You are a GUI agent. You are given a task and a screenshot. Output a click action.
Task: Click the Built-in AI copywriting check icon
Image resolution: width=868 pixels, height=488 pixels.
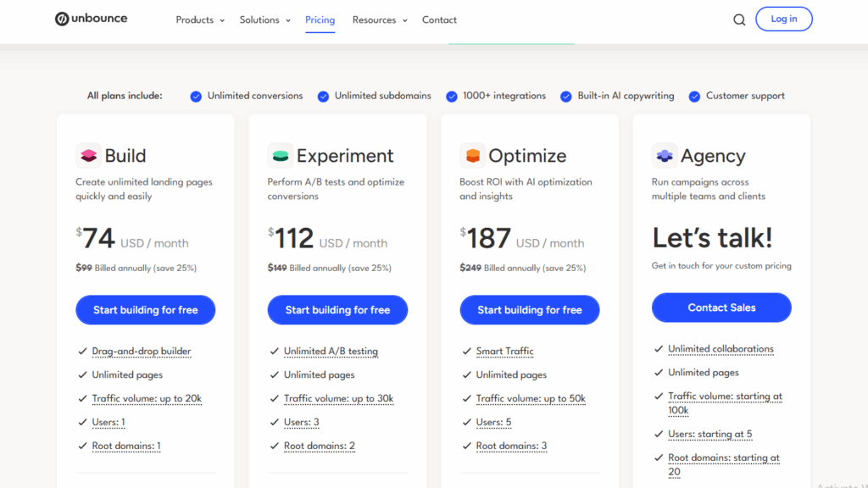point(565,97)
